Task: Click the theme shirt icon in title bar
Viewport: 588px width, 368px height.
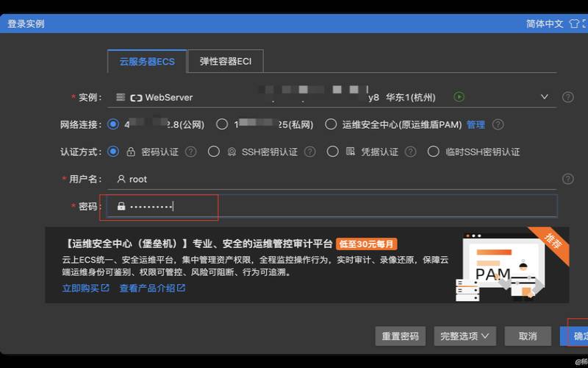Action: [574, 24]
